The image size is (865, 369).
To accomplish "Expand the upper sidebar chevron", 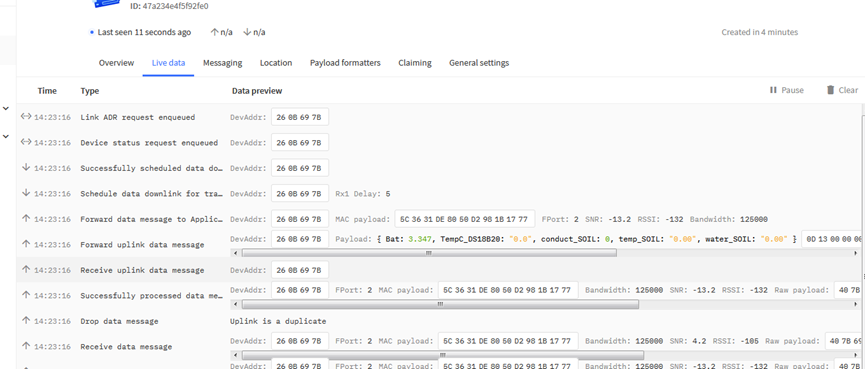I will (6, 109).
